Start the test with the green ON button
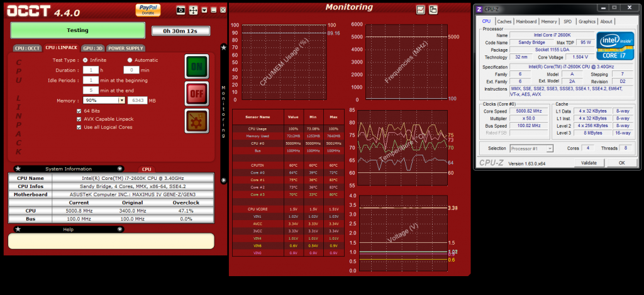This screenshot has width=644, height=295. pyautogui.click(x=197, y=67)
